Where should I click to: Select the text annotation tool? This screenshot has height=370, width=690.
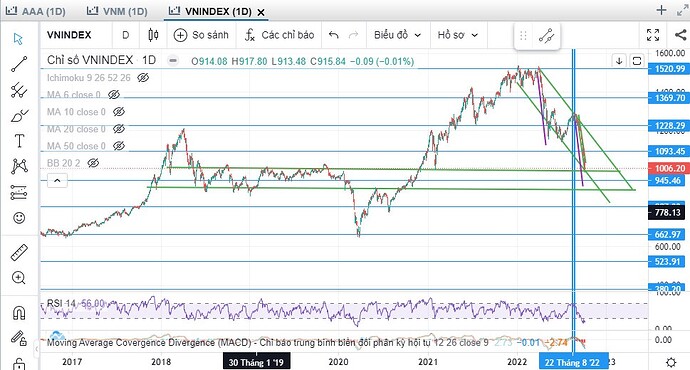pos(19,141)
